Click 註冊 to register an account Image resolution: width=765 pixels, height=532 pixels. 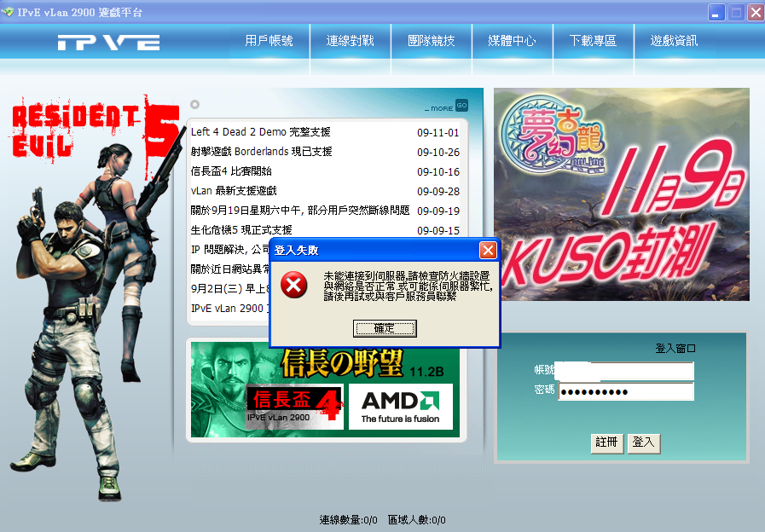[606, 443]
